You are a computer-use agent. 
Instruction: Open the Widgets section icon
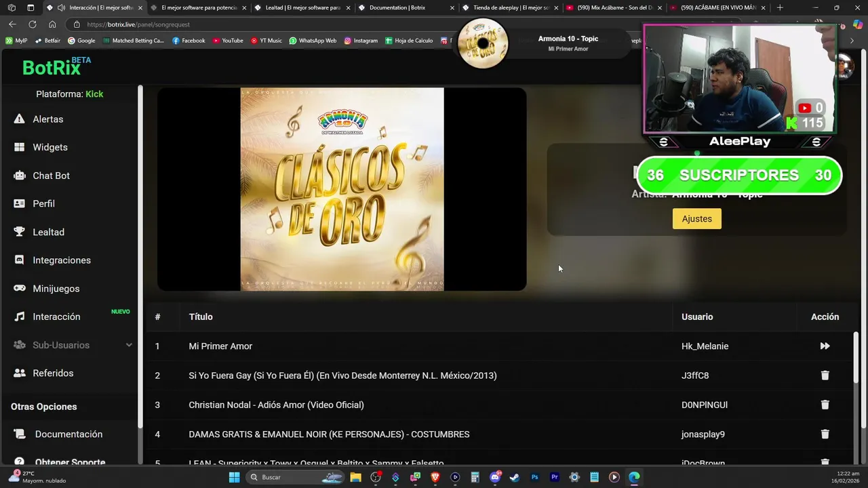[19, 147]
